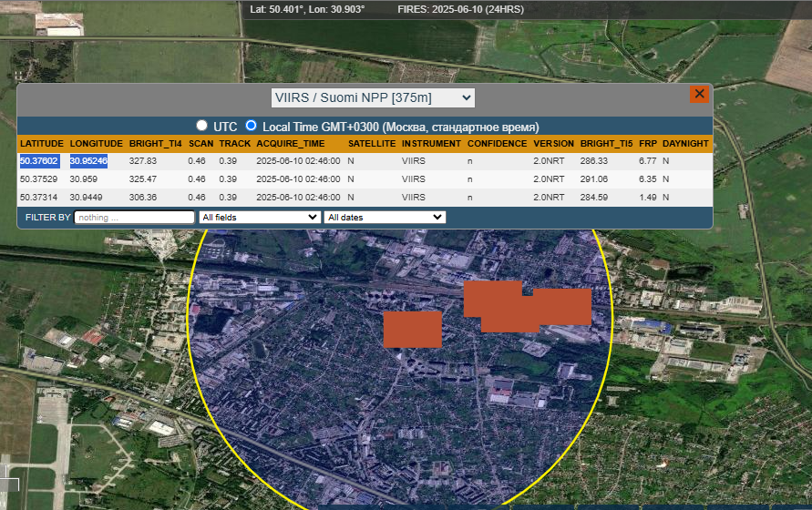The image size is (812, 510).
Task: Click the fire date label FIRES: 2025-06-10 (24HRS)
Action: coord(460,9)
